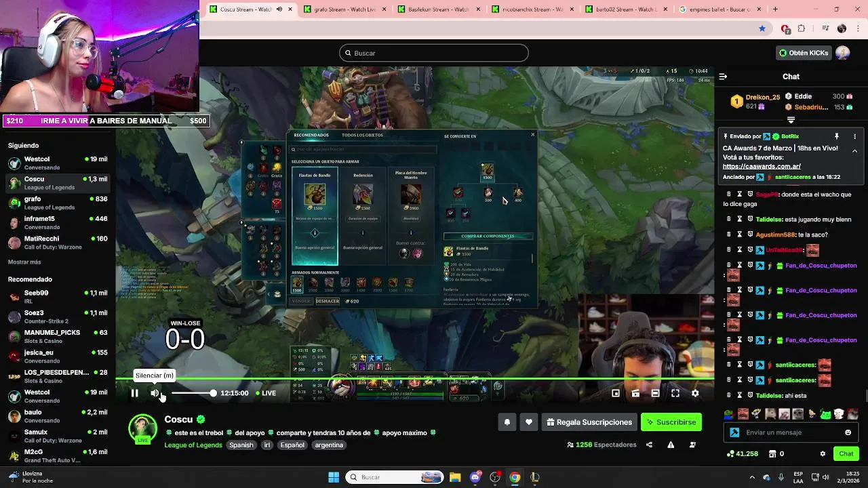868x488 pixels.
Task: Expand the gifters leaderboard chevron
Action: 791,120
